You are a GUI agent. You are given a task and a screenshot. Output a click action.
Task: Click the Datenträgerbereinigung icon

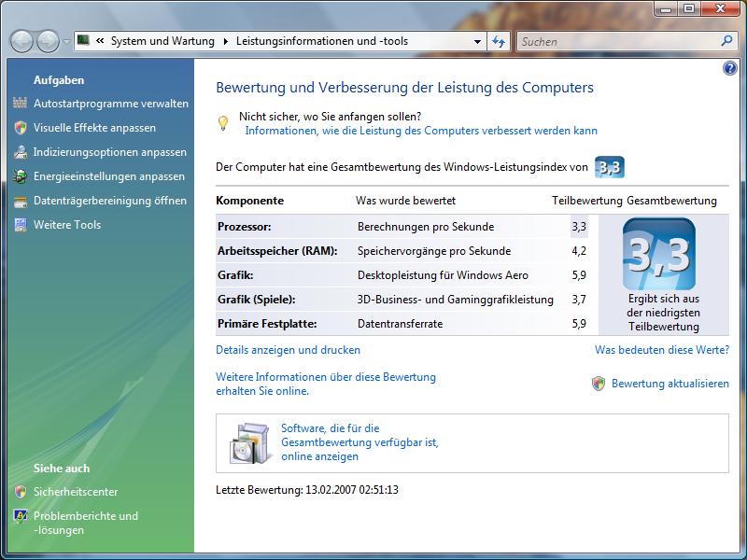[x=20, y=201]
